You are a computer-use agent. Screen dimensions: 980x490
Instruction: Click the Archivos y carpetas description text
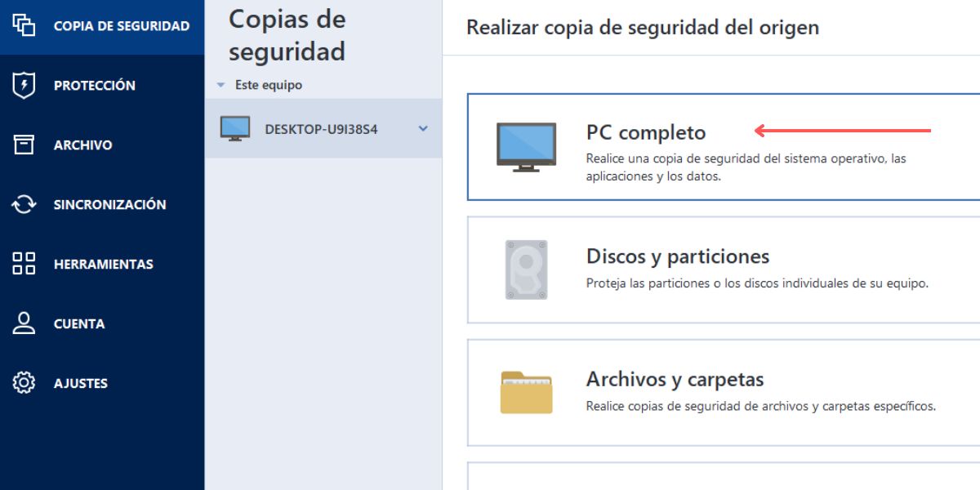coord(761,406)
